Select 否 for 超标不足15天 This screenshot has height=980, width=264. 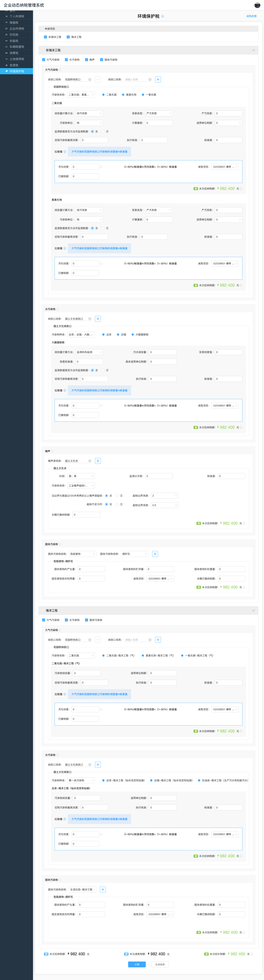[x=117, y=504]
